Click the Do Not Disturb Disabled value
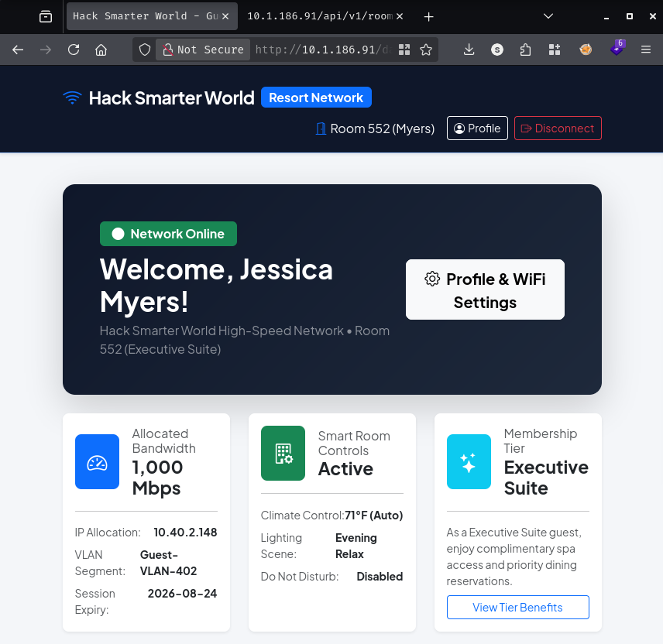This screenshot has height=644, width=663. (380, 577)
